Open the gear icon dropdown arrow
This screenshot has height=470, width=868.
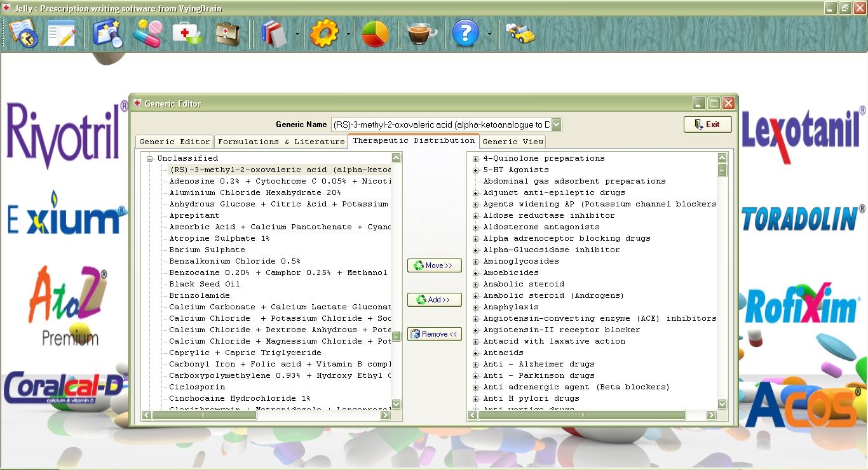tap(348, 34)
